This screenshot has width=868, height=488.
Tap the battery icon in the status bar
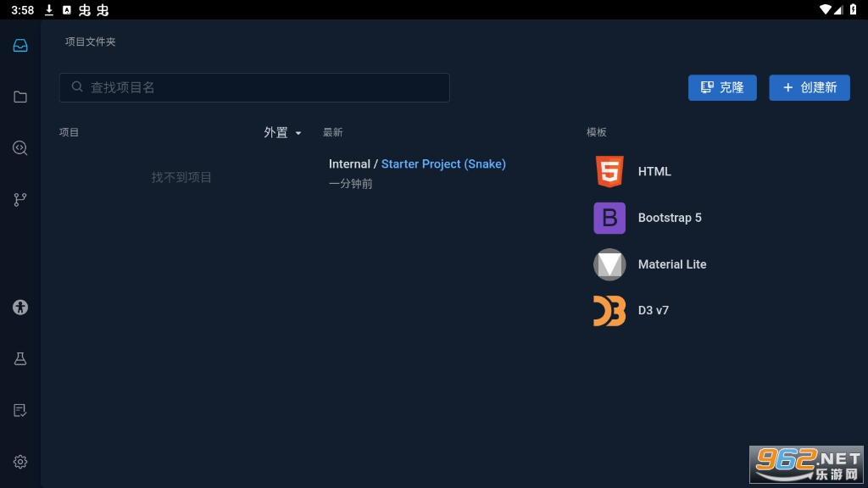tap(854, 10)
